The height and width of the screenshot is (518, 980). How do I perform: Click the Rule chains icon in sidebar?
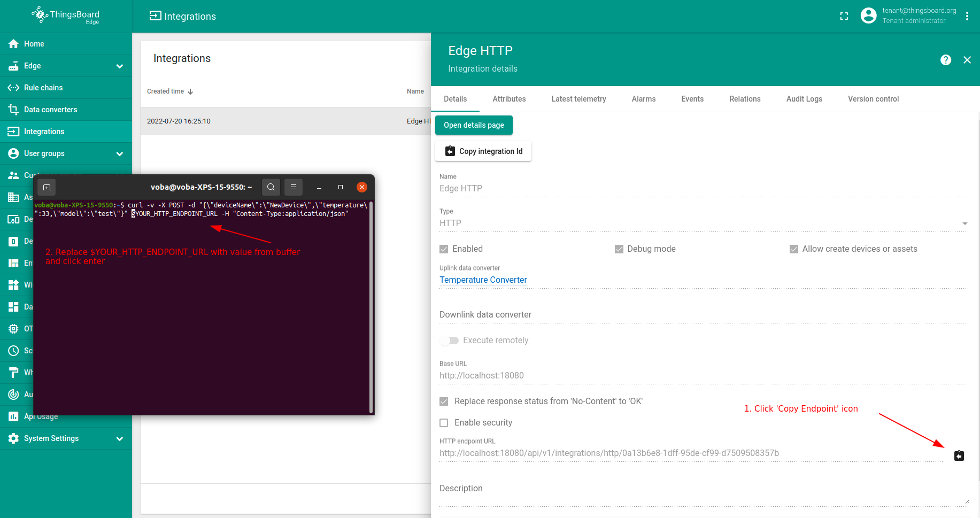[x=14, y=88]
